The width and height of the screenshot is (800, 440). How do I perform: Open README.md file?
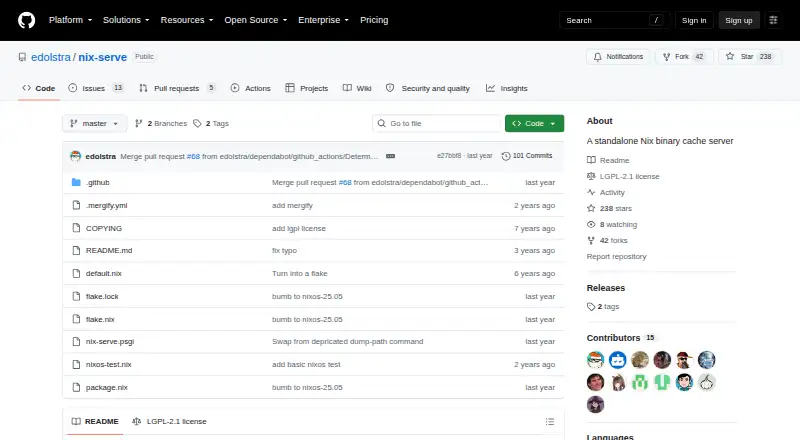pyautogui.click(x=109, y=250)
